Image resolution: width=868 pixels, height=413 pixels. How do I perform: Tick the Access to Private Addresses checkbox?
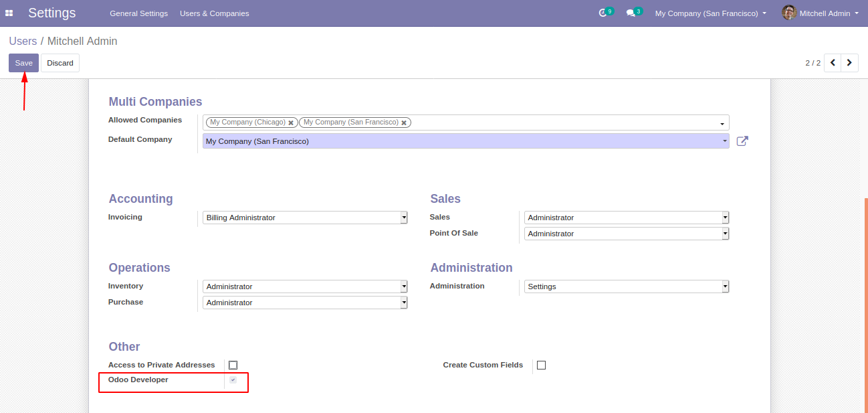[x=233, y=365]
